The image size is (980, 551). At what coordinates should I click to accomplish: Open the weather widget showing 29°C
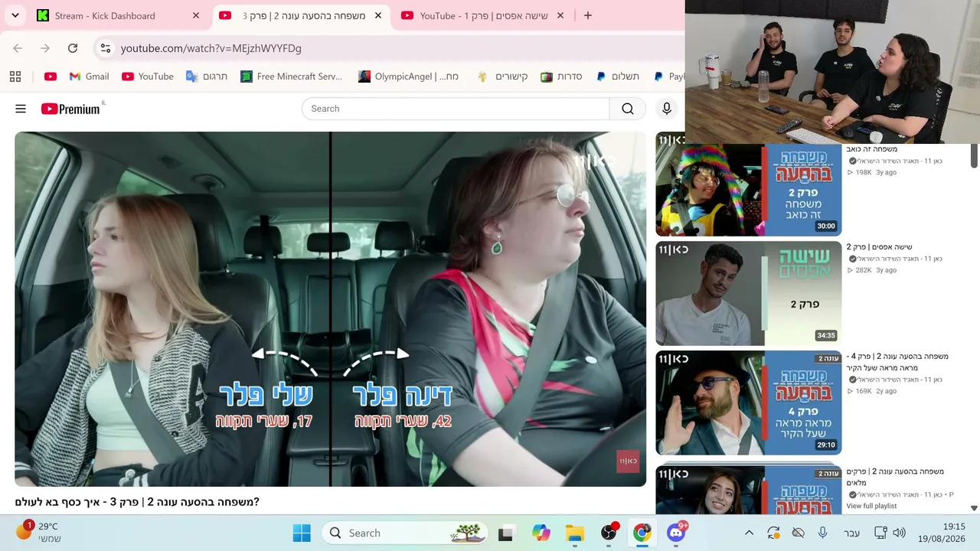38,533
